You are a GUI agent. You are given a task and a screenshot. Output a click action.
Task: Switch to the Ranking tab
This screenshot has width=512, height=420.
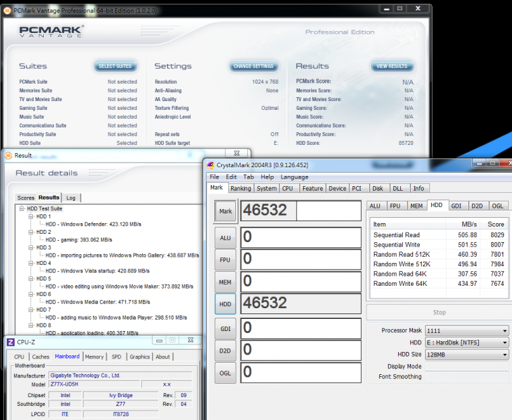[241, 189]
